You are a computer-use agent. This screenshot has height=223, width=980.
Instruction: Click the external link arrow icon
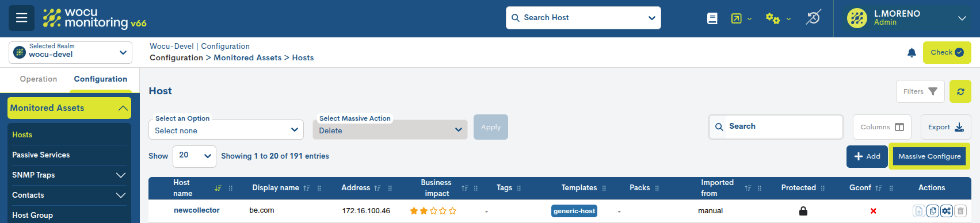click(737, 18)
